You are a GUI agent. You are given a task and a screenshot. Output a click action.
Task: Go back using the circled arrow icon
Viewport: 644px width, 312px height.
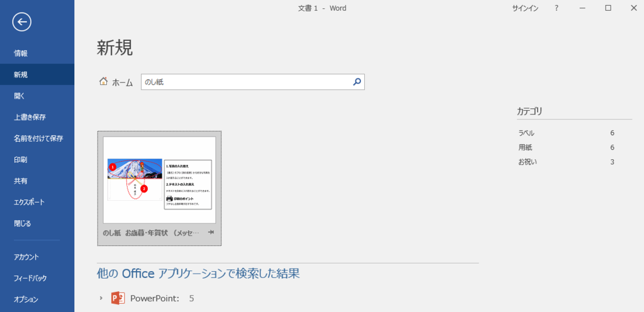click(x=22, y=22)
